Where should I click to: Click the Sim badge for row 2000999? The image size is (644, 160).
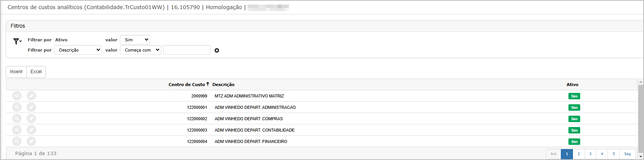tap(574, 96)
